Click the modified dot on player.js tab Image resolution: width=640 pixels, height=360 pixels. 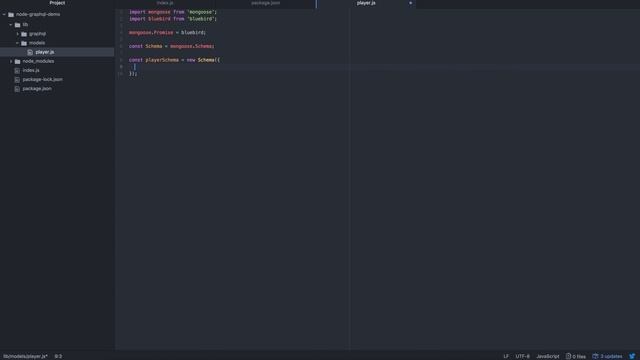click(411, 3)
